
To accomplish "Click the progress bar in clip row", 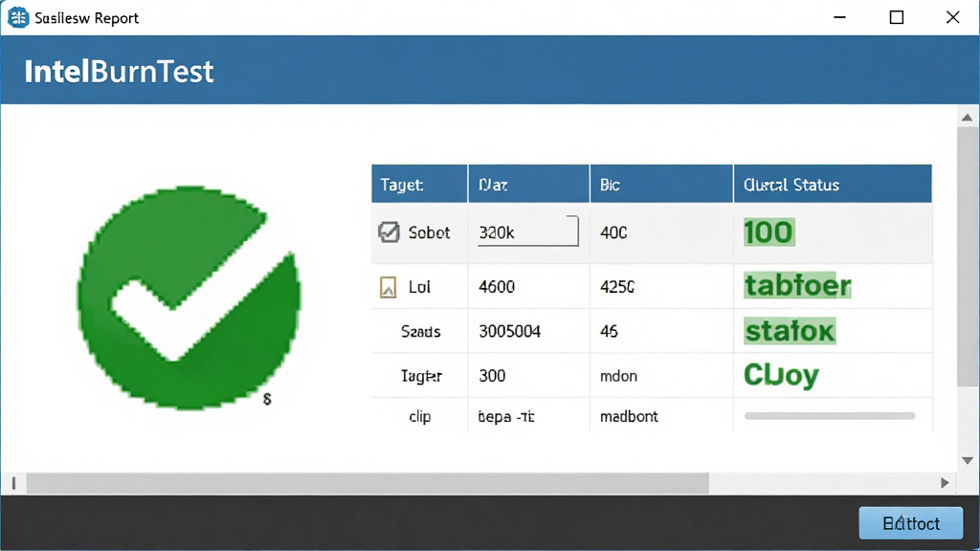I will (x=830, y=416).
